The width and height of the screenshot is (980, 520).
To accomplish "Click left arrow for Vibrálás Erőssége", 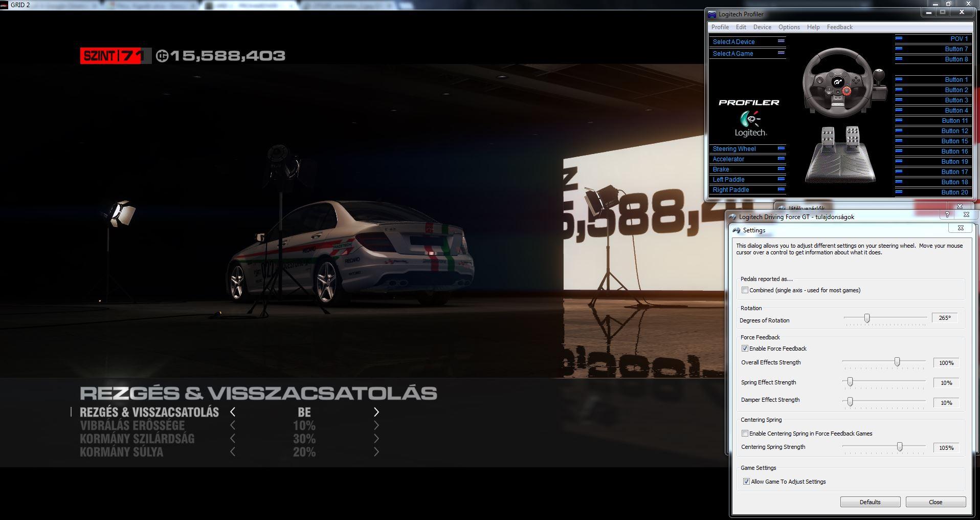I will tap(233, 425).
